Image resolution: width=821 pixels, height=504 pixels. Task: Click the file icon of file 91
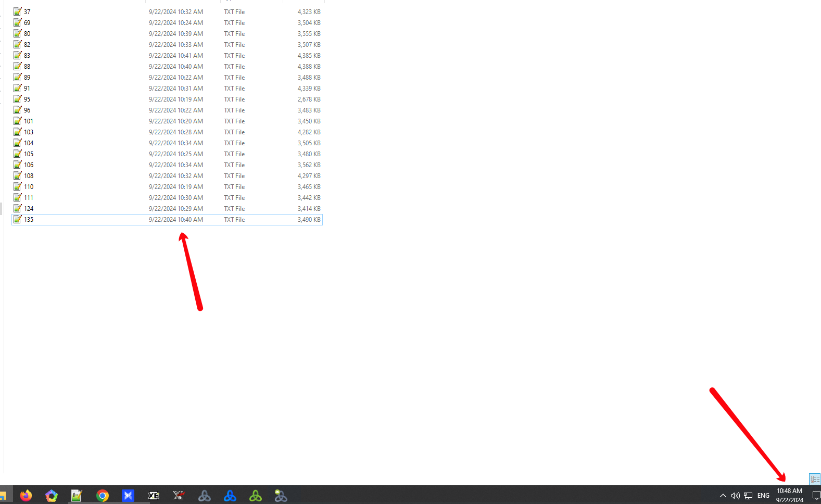point(18,88)
